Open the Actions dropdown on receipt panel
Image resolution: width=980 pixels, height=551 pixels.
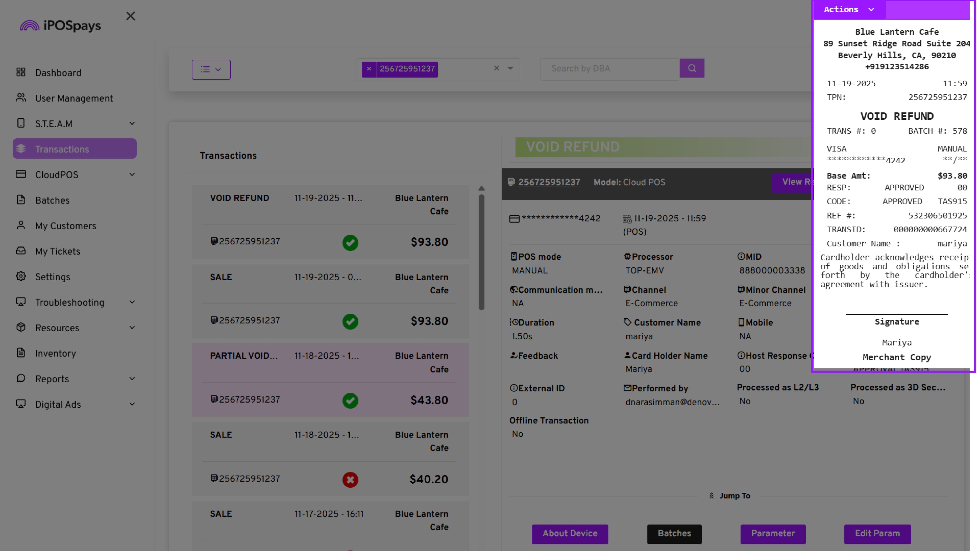849,9
